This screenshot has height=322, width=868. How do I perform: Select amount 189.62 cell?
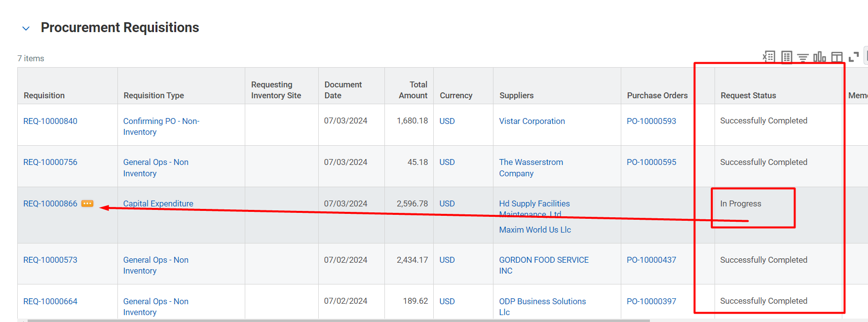coord(415,301)
